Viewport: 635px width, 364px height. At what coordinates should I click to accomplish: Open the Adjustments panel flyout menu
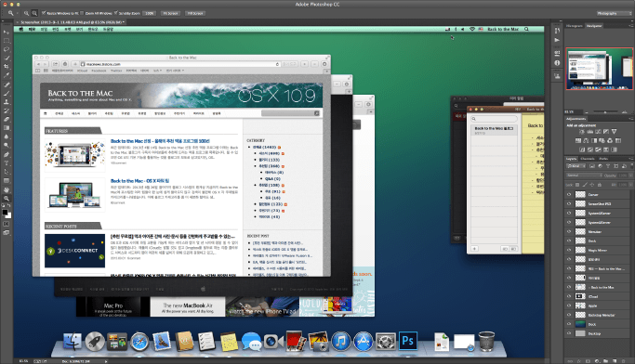(x=631, y=119)
